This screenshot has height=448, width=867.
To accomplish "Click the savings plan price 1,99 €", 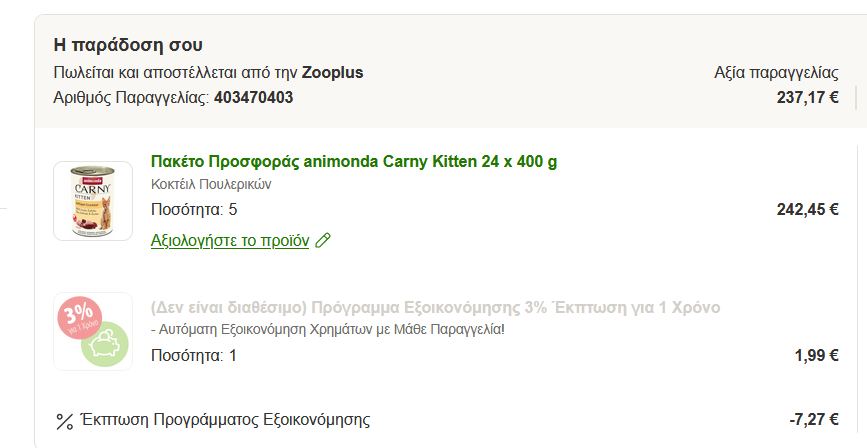I will (816, 355).
